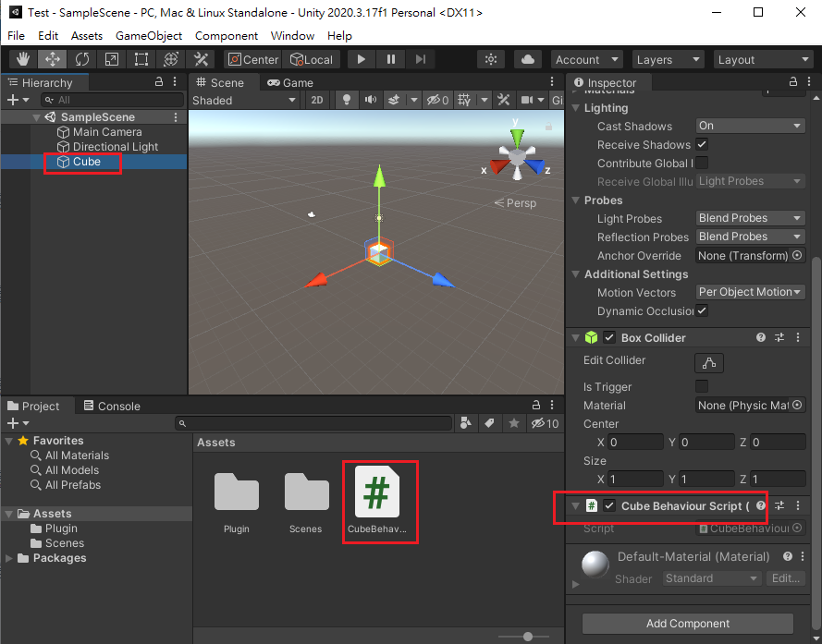Click the Add Component button
Image resolution: width=822 pixels, height=644 pixels.
point(688,623)
